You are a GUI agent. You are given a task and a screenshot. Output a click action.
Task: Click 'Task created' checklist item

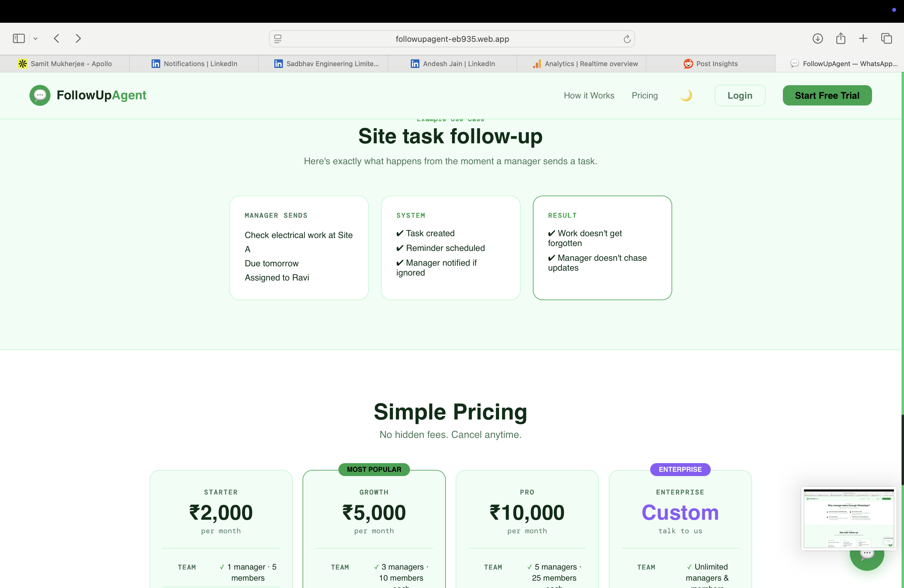click(x=426, y=233)
